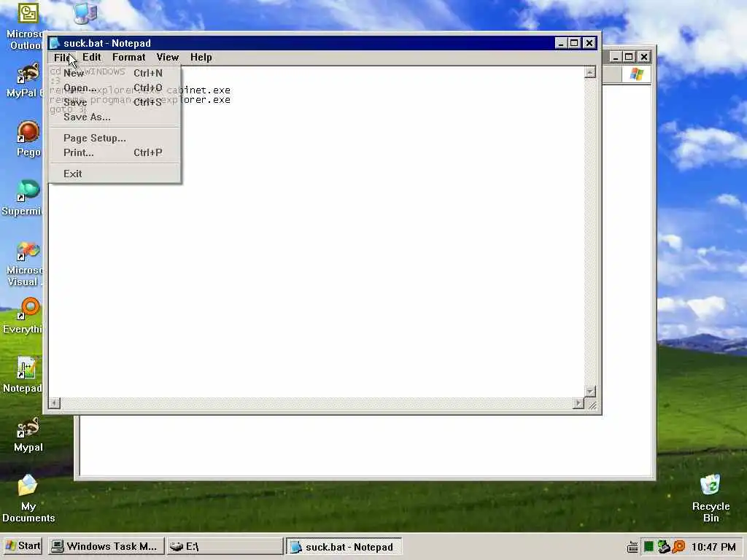Switch to the E:\ taskbar window

tap(225, 546)
